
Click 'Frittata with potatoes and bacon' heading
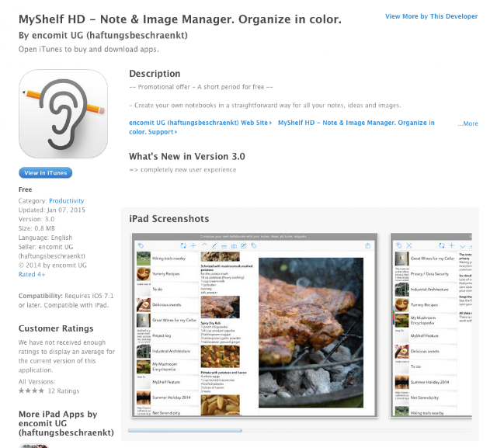[x=224, y=373]
